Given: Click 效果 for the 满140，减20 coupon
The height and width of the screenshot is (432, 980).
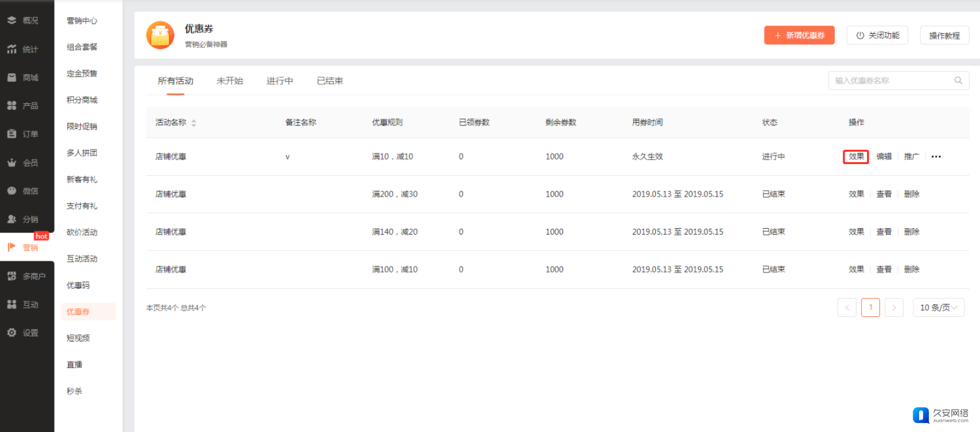Looking at the screenshot, I should click(x=857, y=232).
